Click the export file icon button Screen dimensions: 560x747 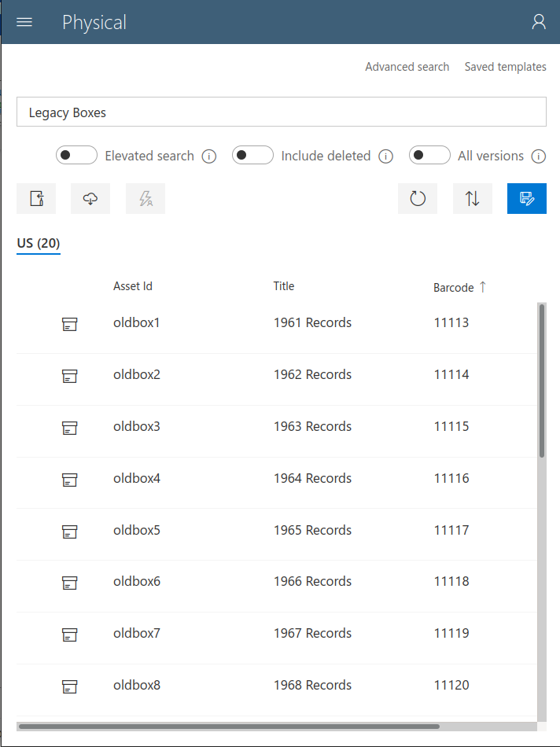click(36, 199)
